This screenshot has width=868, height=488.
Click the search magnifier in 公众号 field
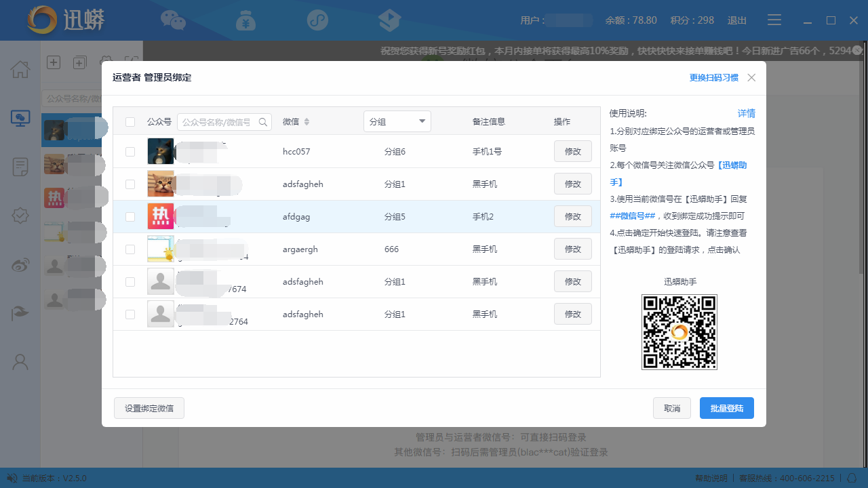point(263,122)
